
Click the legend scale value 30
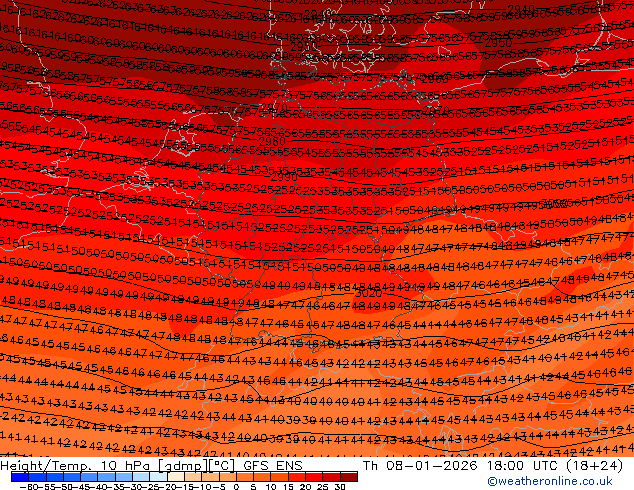click(340, 487)
